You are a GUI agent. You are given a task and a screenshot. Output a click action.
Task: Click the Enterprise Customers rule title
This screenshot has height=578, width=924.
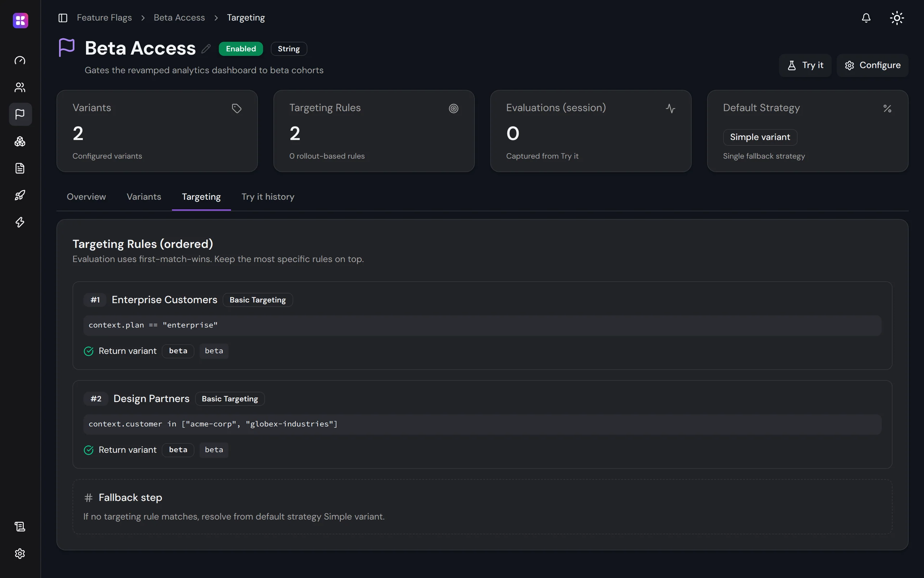(x=165, y=300)
